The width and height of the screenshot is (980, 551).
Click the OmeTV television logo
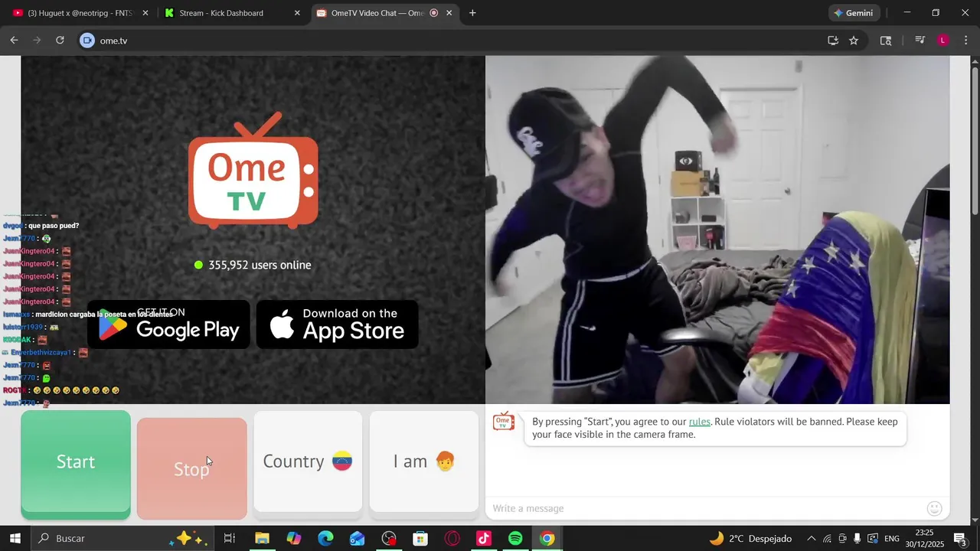click(x=253, y=170)
